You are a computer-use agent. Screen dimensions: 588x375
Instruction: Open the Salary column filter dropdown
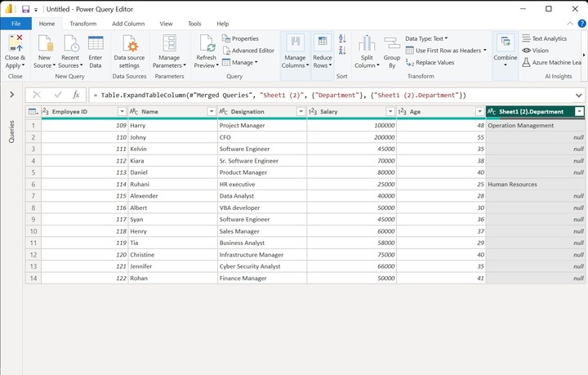click(390, 111)
